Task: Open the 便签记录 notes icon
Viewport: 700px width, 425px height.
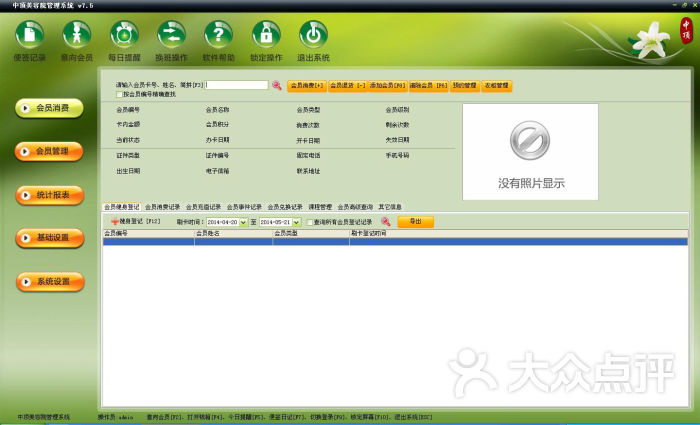Action: [31, 35]
